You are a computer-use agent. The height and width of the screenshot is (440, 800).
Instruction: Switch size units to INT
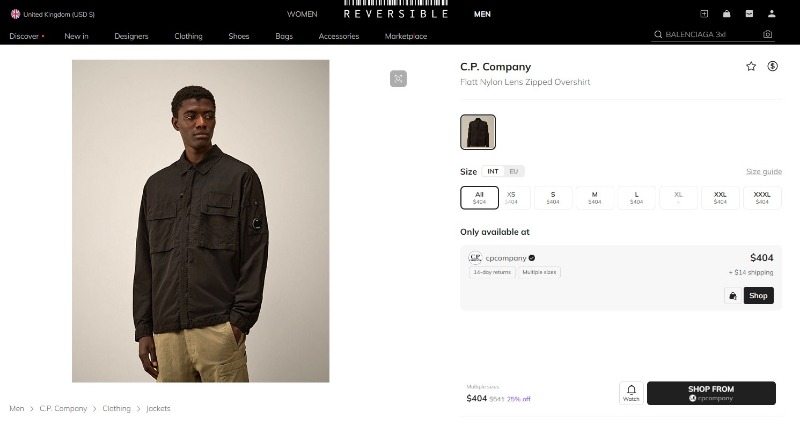point(493,171)
